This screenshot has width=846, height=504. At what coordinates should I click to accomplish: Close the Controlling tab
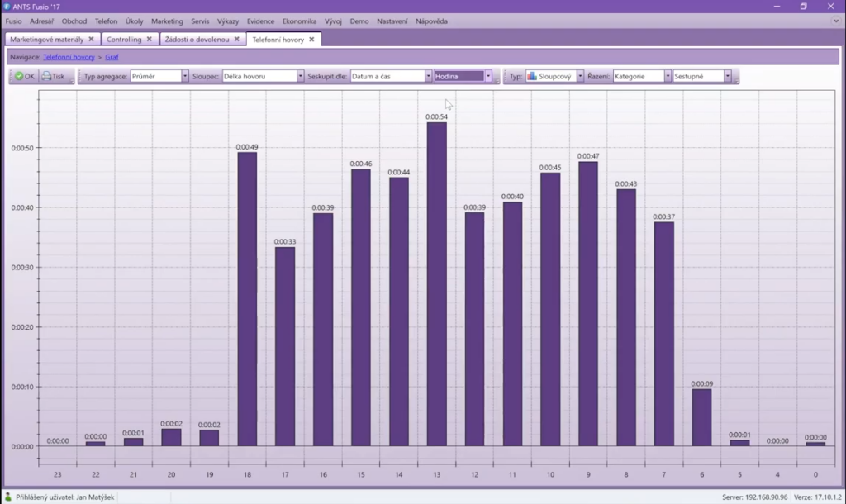coord(150,39)
